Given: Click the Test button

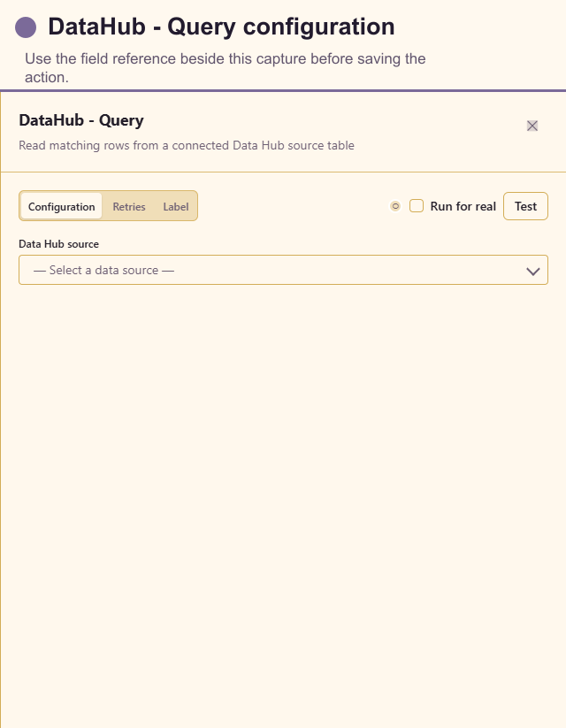Looking at the screenshot, I should [x=525, y=206].
